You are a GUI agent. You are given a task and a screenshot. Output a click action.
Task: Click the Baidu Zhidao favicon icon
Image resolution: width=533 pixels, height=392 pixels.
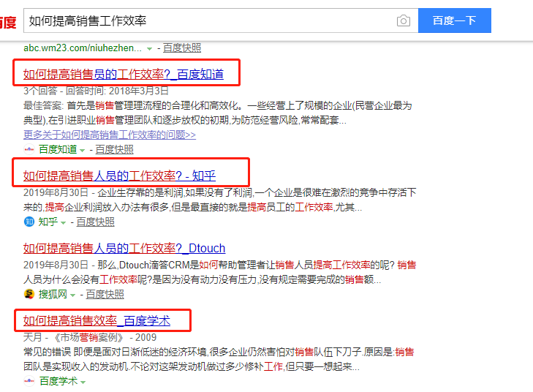[x=29, y=149]
